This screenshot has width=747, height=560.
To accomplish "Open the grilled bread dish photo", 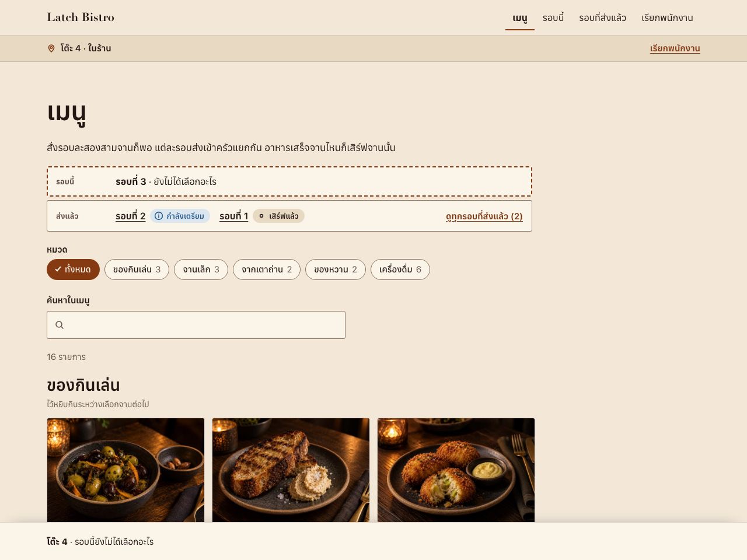I will click(x=291, y=470).
